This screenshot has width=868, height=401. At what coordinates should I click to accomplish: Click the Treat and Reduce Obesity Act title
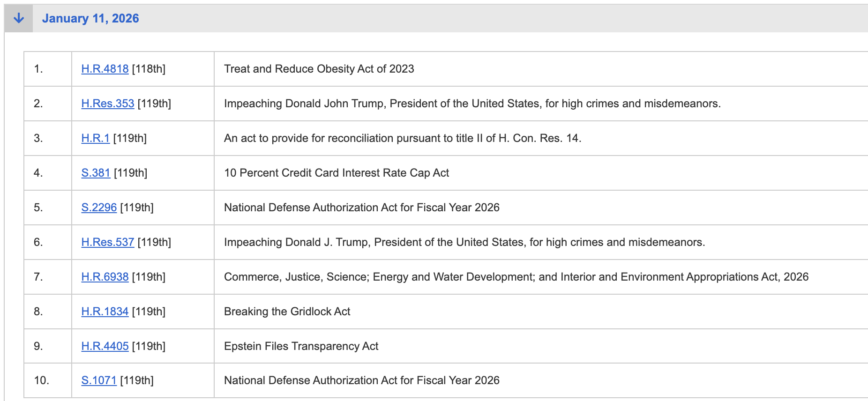click(319, 69)
